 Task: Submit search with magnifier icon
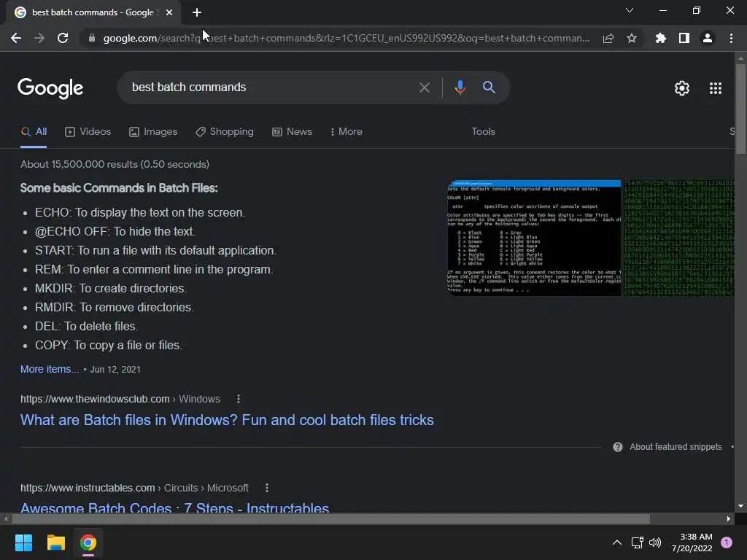tap(489, 87)
